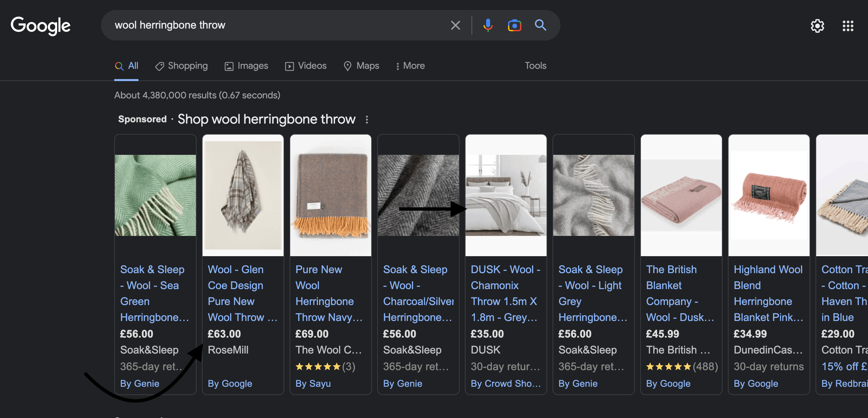Click By Genie under Light Grey throw

click(578, 383)
